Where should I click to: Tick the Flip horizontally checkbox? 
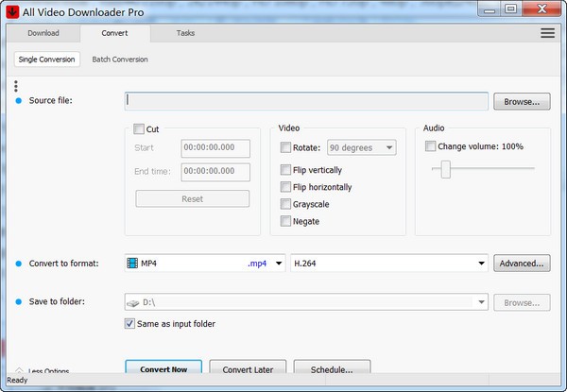(x=285, y=187)
